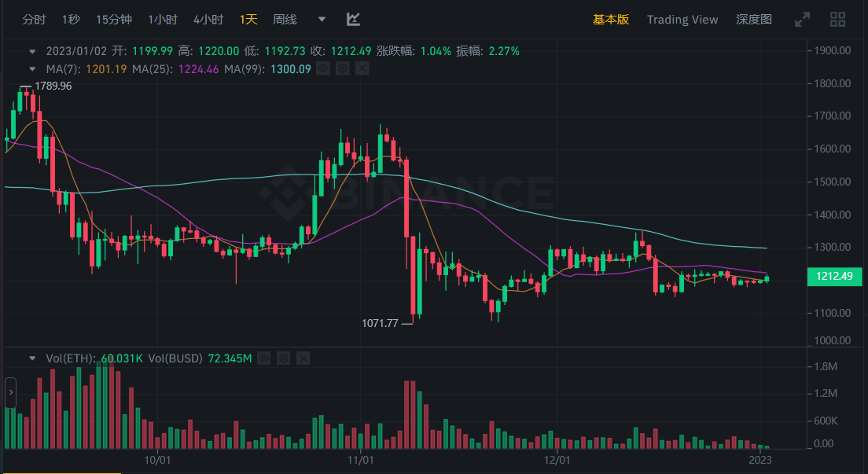Select the 1天 daily interval
Image resolution: width=868 pixels, height=474 pixels.
pyautogui.click(x=248, y=19)
